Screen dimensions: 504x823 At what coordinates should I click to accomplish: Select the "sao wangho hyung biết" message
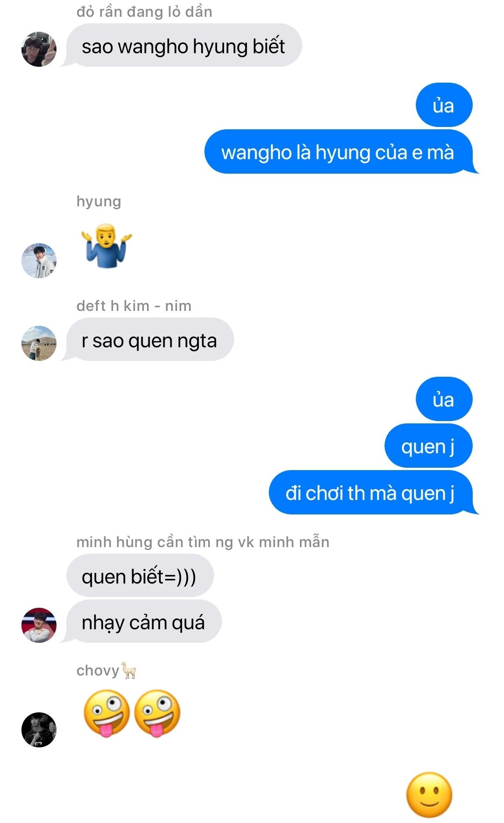[184, 45]
